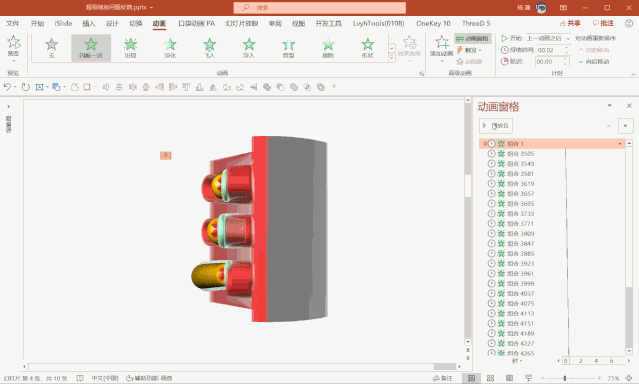
Task: Click the align top icon in quick toolbar
Action: 186,87
